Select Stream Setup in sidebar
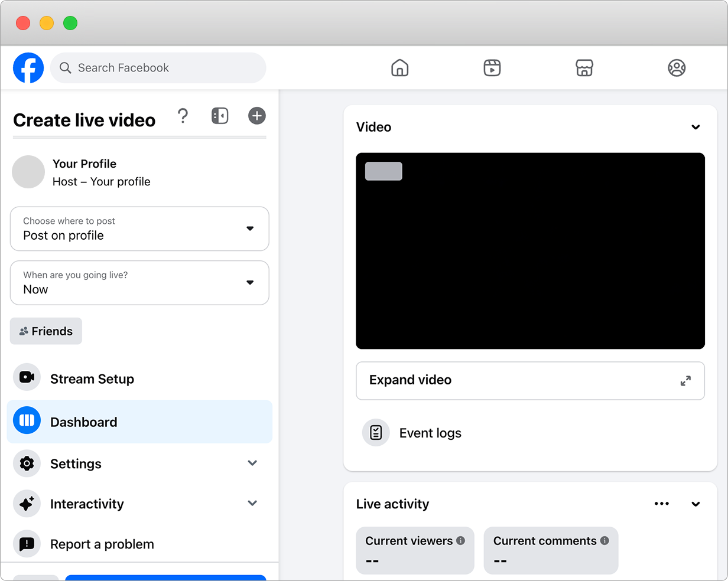Image resolution: width=728 pixels, height=581 pixels. point(139,378)
